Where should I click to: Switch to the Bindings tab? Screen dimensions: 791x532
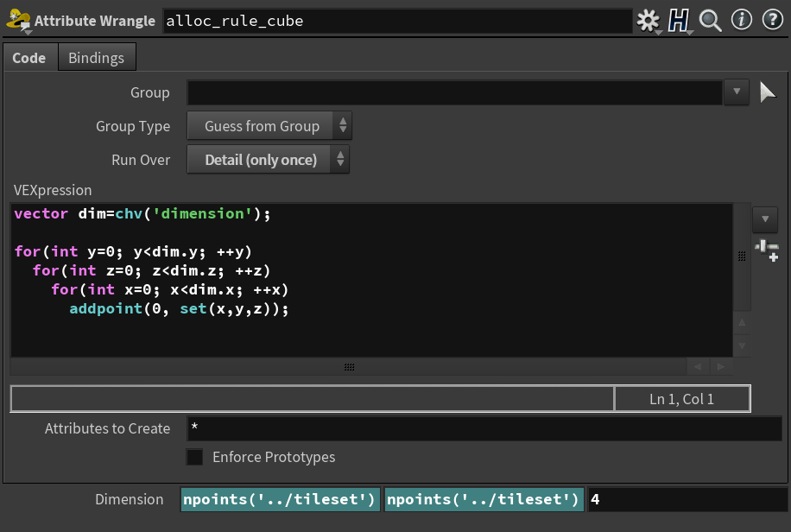tap(96, 58)
